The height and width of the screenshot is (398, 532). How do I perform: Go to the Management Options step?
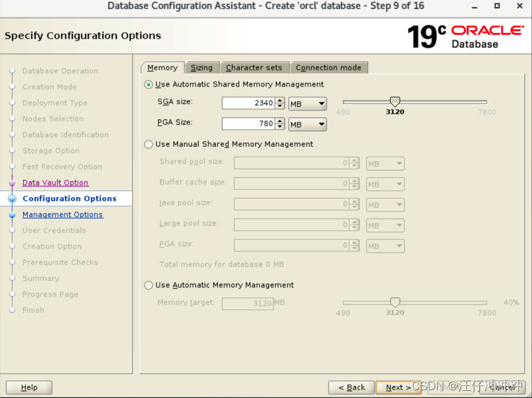62,214
